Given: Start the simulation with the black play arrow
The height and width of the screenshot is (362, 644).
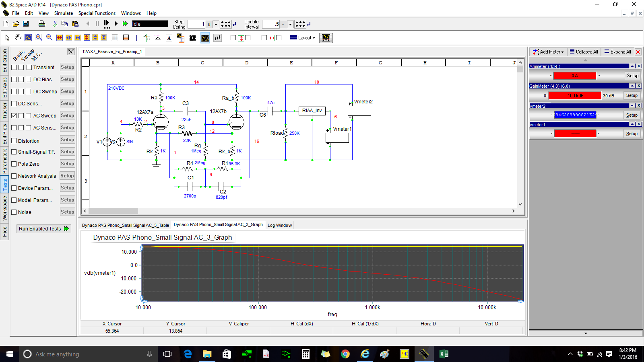Looking at the screenshot, I should pyautogui.click(x=116, y=24).
